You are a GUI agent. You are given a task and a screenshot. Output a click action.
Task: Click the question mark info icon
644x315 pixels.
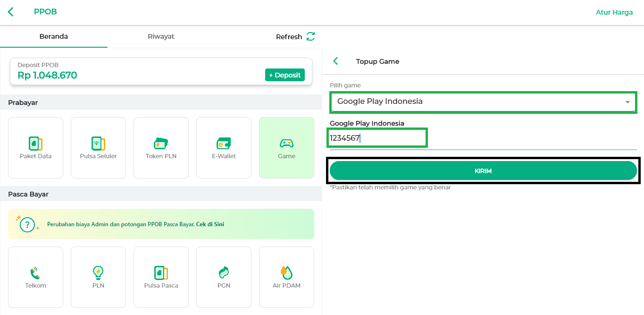click(27, 224)
